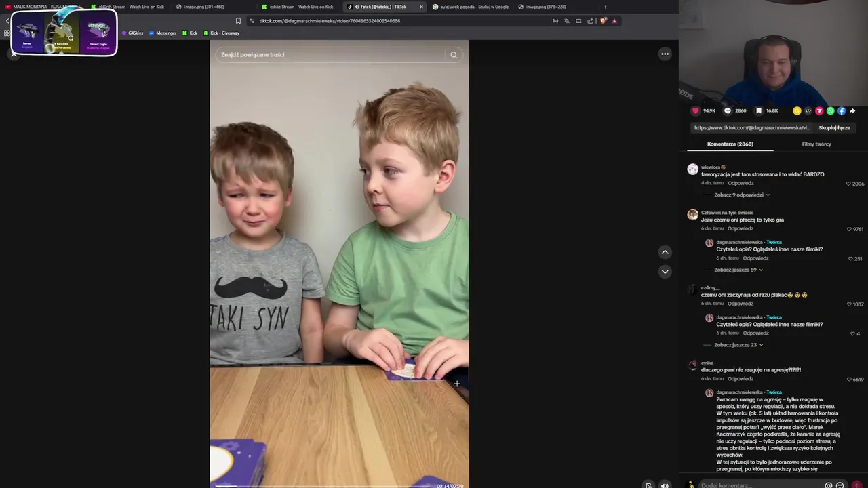
Task: Open the sulejuwek pogoda Google browser tab
Action: coord(471,7)
